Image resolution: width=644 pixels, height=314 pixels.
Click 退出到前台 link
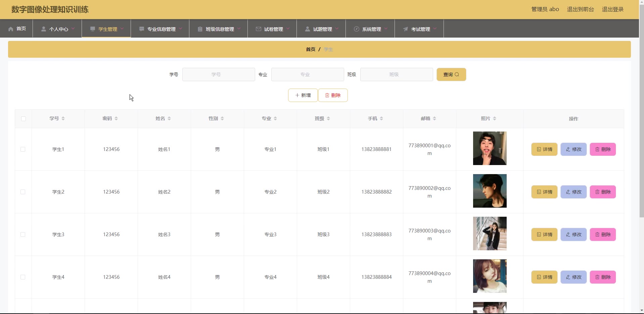tap(580, 9)
